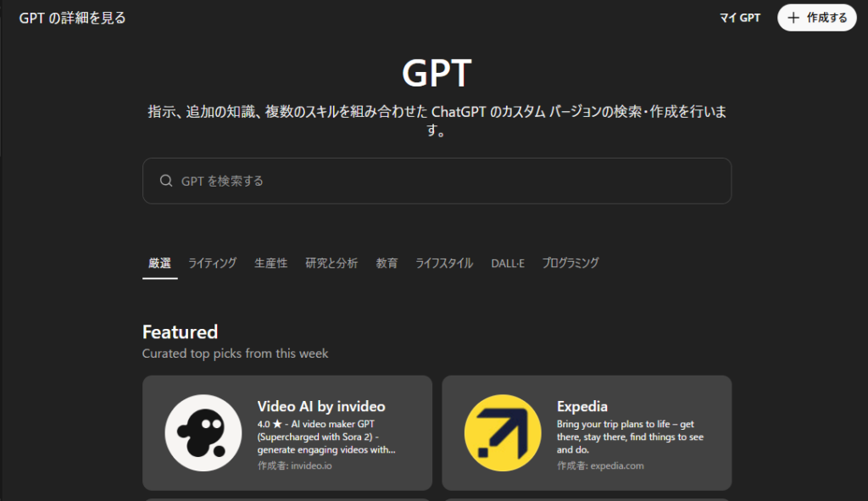868x501 pixels.
Task: Open GPT の詳細を見る
Action: tap(71, 17)
